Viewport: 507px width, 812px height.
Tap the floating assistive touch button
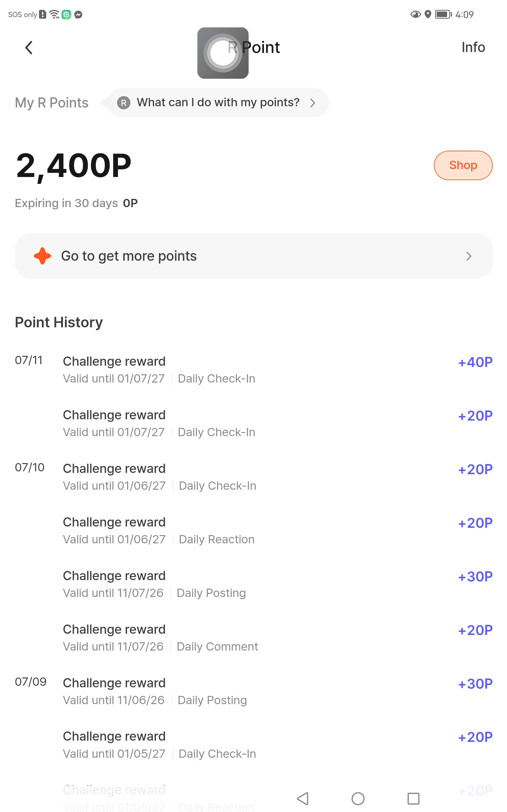coord(223,53)
